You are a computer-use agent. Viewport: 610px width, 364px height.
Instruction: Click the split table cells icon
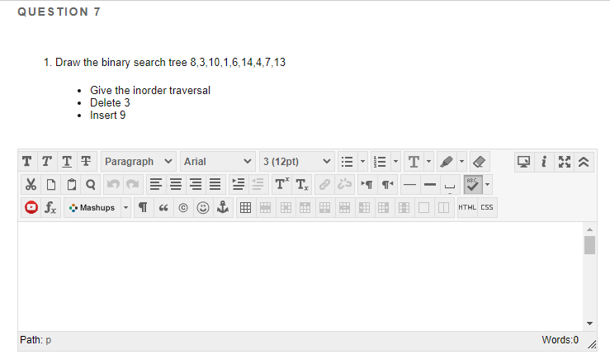pyautogui.click(x=443, y=207)
